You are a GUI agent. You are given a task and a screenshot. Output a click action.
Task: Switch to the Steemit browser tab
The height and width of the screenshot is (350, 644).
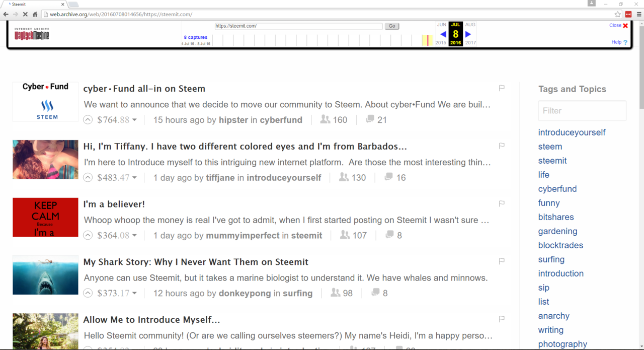point(34,4)
